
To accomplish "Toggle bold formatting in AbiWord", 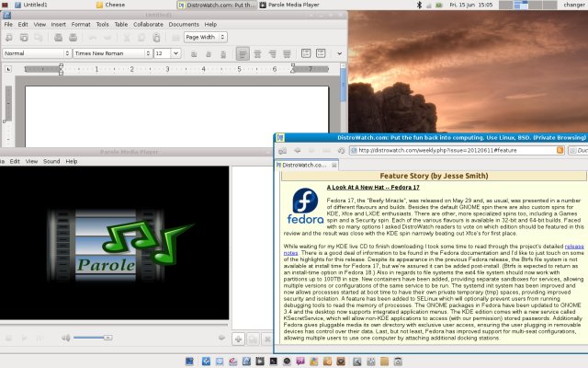I will [194, 53].
